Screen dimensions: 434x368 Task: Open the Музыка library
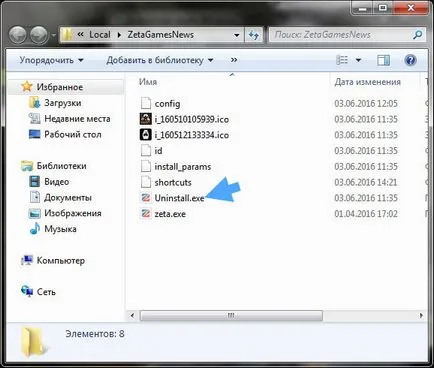pyautogui.click(x=60, y=229)
